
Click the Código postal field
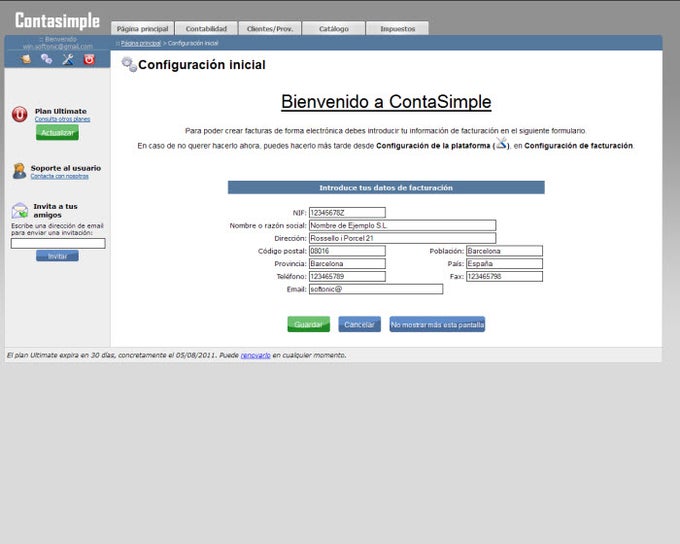[x=347, y=251]
